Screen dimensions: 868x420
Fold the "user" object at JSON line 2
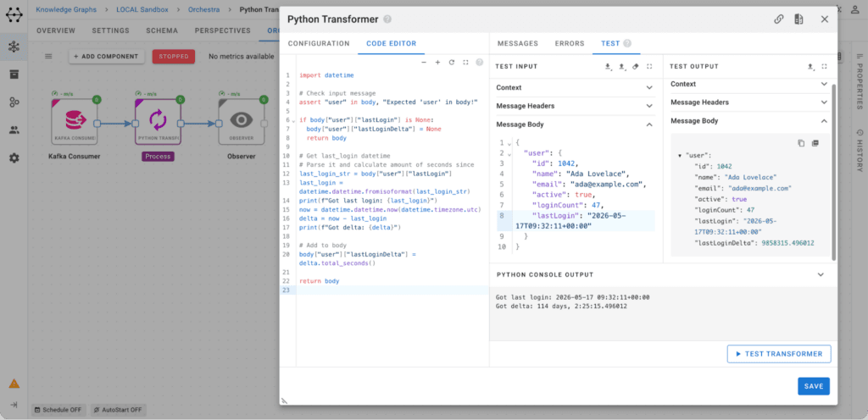(x=509, y=153)
